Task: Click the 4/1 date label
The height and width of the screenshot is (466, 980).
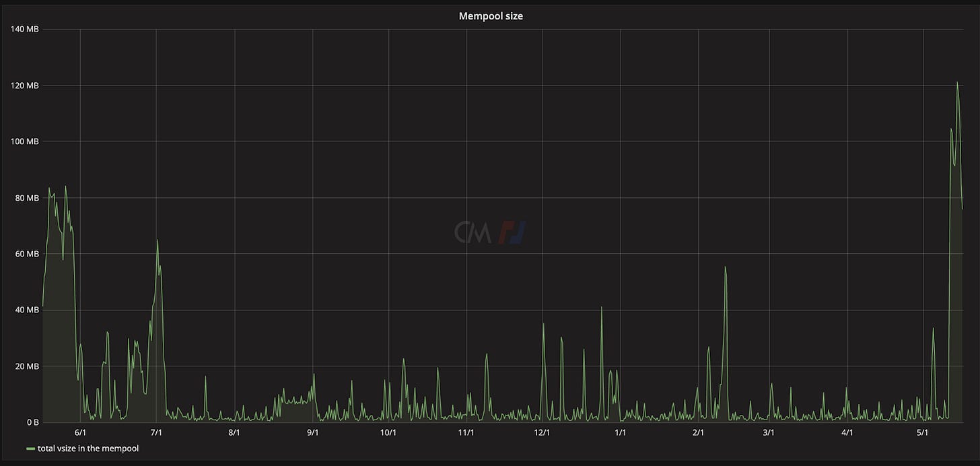Action: point(847,432)
